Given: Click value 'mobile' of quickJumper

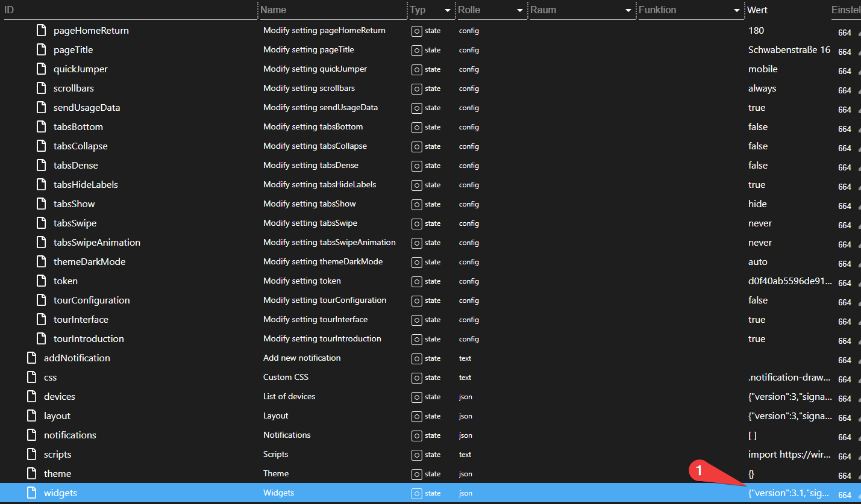Looking at the screenshot, I should [x=763, y=69].
